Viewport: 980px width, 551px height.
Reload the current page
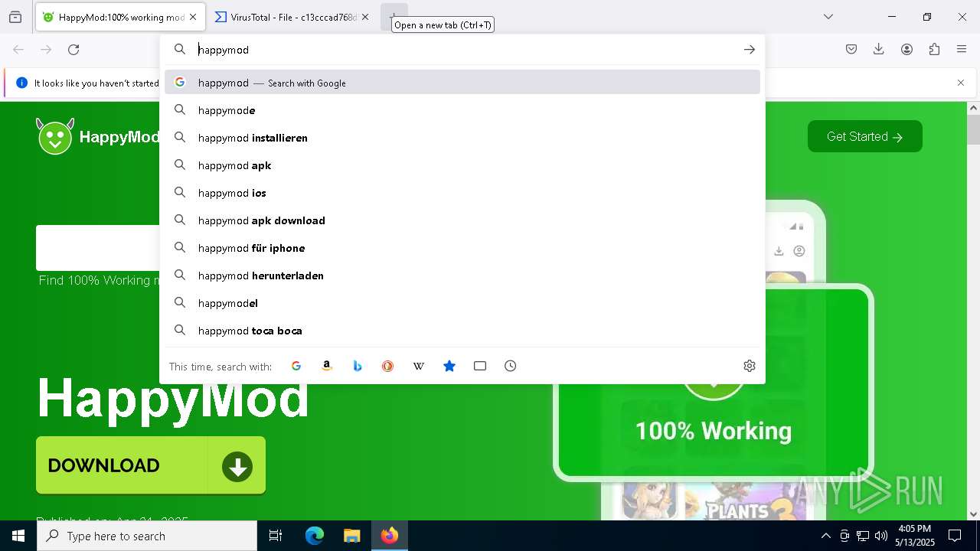tap(73, 50)
